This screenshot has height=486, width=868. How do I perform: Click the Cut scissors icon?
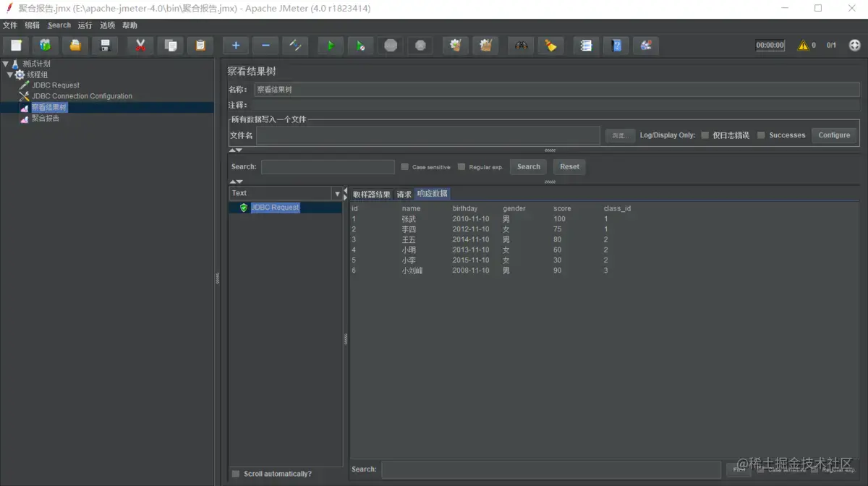(x=140, y=46)
